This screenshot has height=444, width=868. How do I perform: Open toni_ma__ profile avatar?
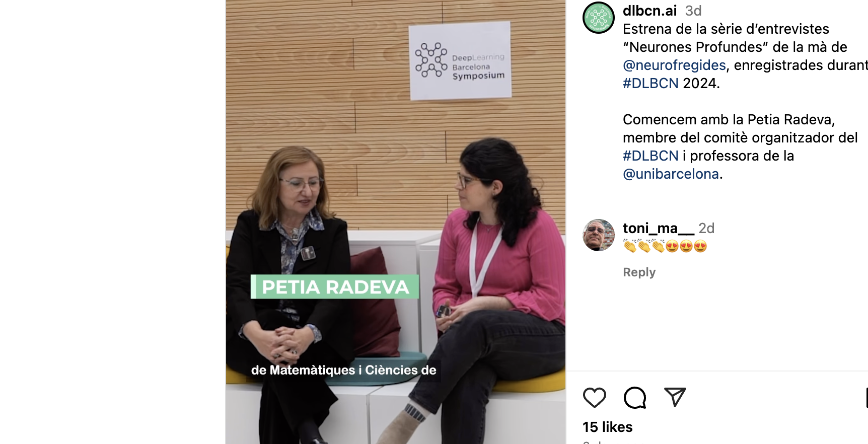click(599, 235)
